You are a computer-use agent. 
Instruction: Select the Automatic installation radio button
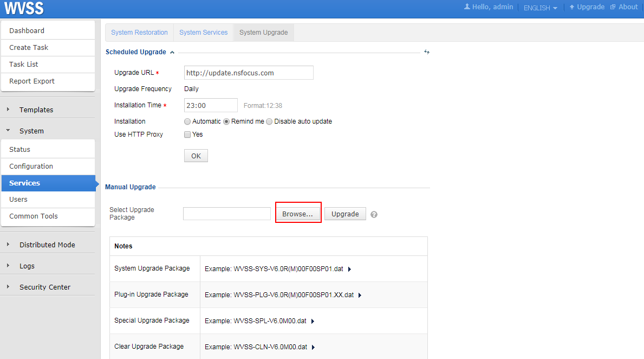pyautogui.click(x=187, y=121)
